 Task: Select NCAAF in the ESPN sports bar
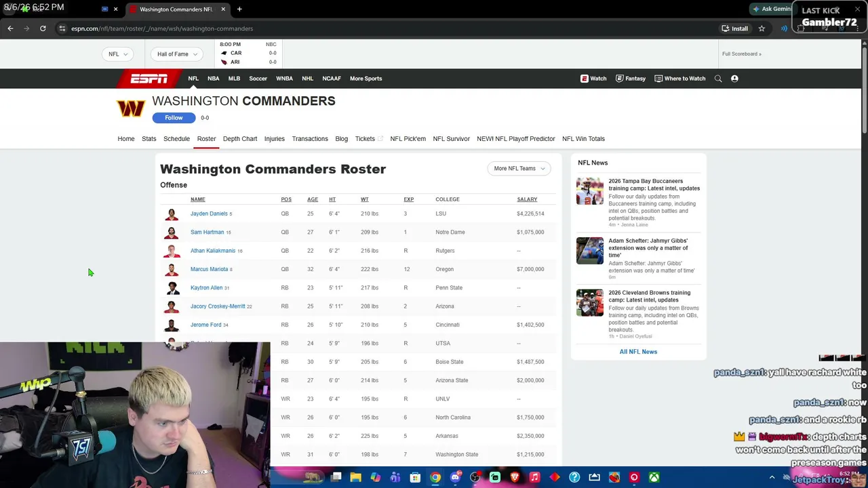tap(332, 79)
